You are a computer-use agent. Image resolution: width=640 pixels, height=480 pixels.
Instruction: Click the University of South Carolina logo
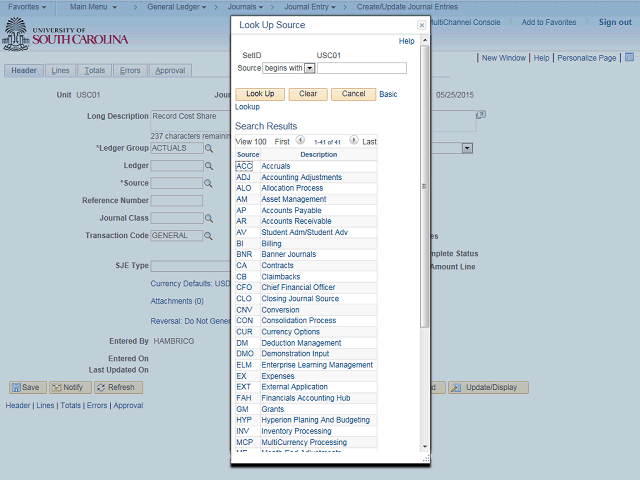tap(65, 34)
